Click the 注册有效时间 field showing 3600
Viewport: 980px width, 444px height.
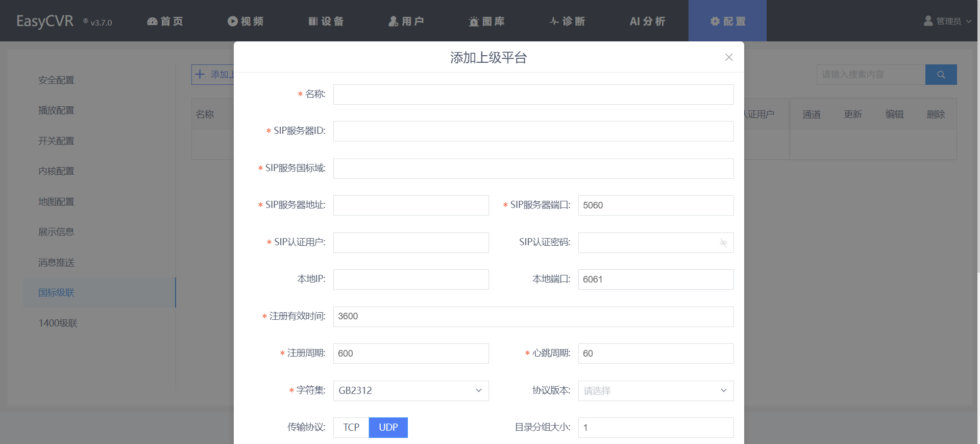(x=533, y=317)
